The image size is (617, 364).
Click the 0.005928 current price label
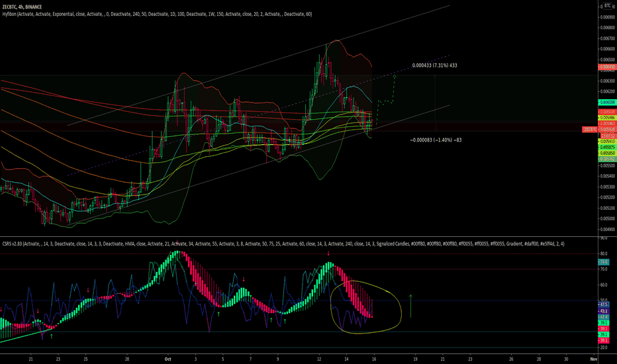(607, 130)
